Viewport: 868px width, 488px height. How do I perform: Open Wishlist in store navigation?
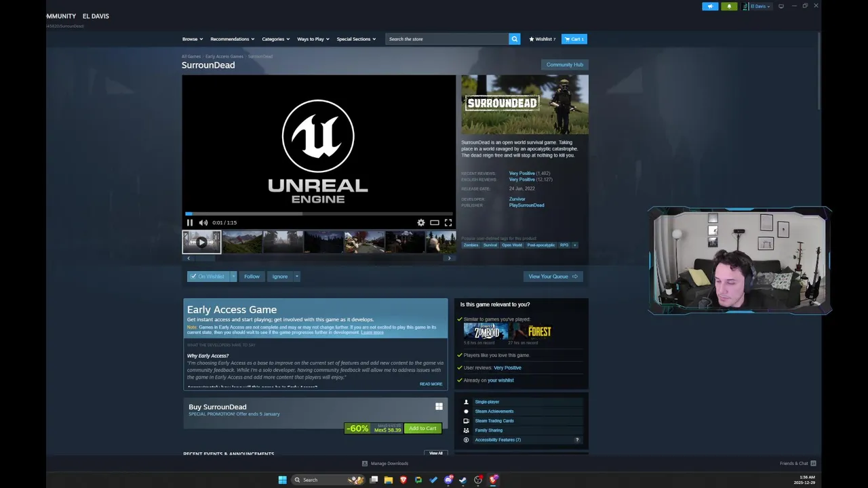coord(542,39)
